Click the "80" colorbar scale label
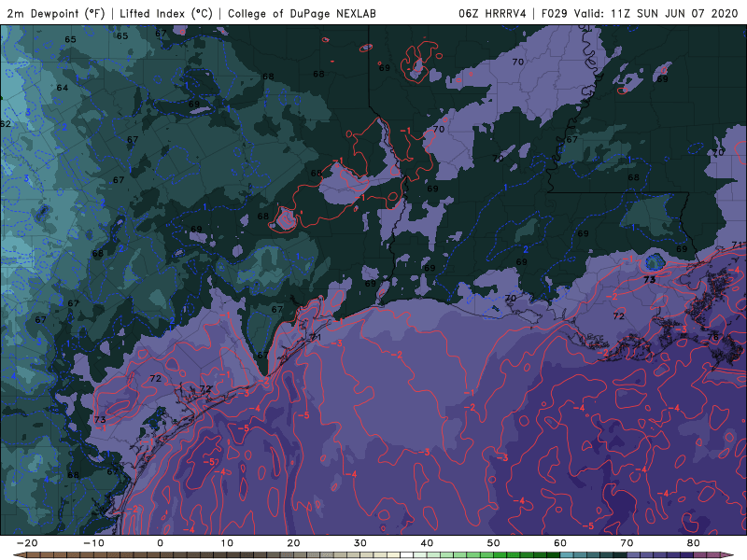The width and height of the screenshot is (747, 560). [x=694, y=543]
